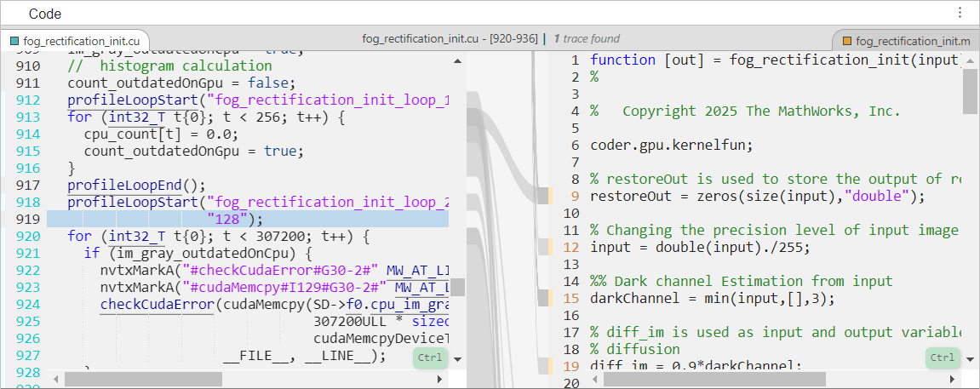
Task: Click the right pane scroll-left arrow
Action: 593,379
